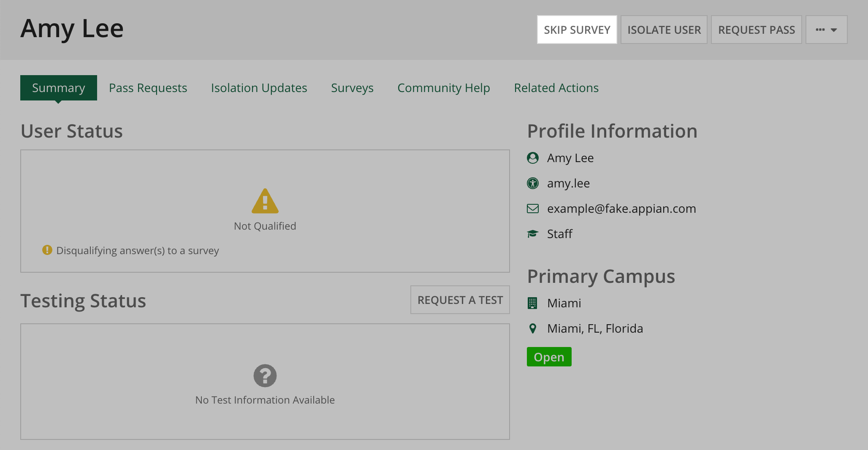868x450 pixels.
Task: Click the Isolate User button
Action: [x=664, y=30]
